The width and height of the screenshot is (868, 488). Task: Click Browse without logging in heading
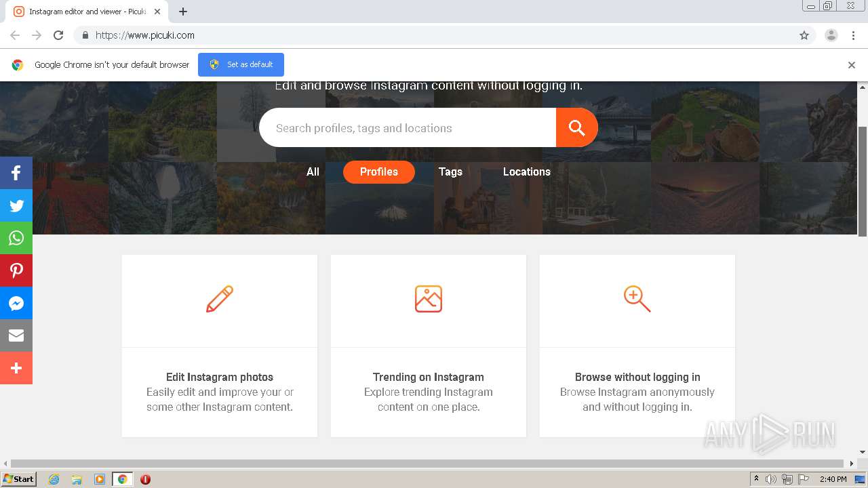(637, 377)
